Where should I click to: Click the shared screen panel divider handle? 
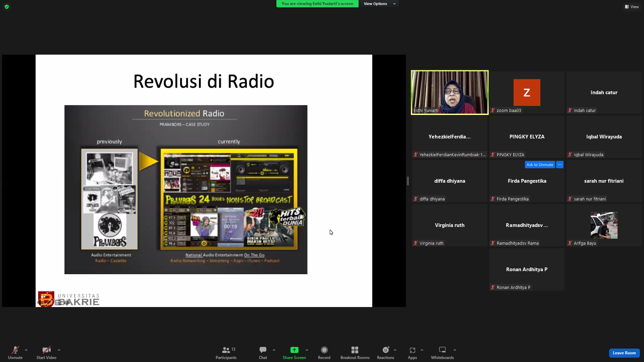click(408, 181)
